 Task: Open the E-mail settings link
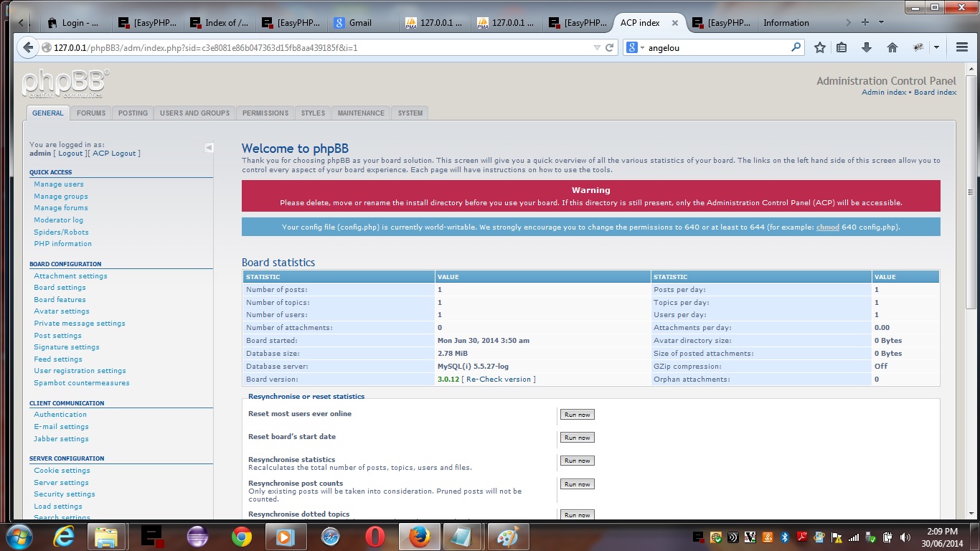coord(61,427)
